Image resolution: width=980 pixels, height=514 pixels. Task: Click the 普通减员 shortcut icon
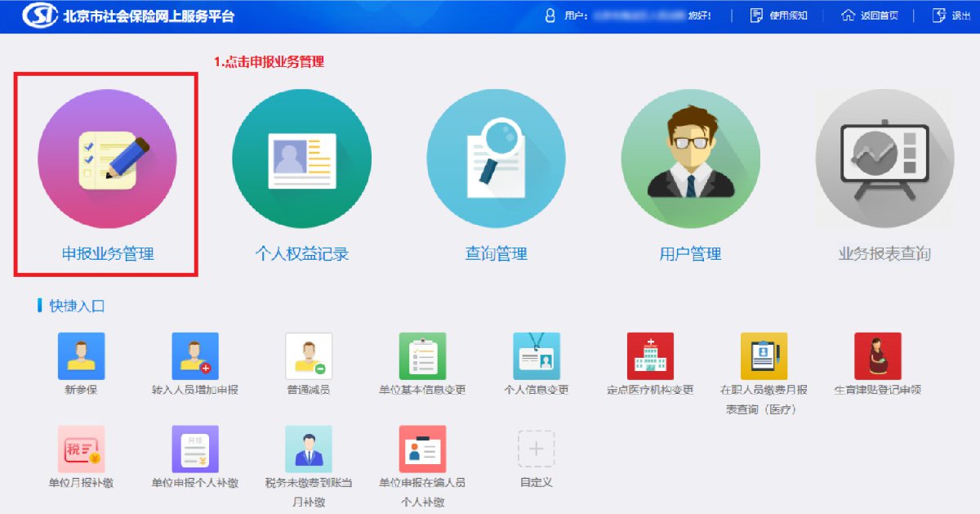(309, 356)
